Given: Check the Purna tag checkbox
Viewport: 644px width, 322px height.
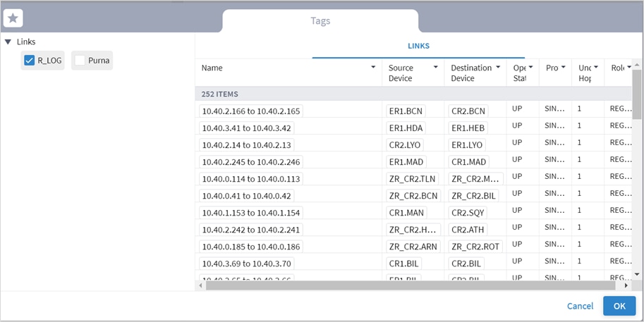Looking at the screenshot, I should tap(80, 61).
